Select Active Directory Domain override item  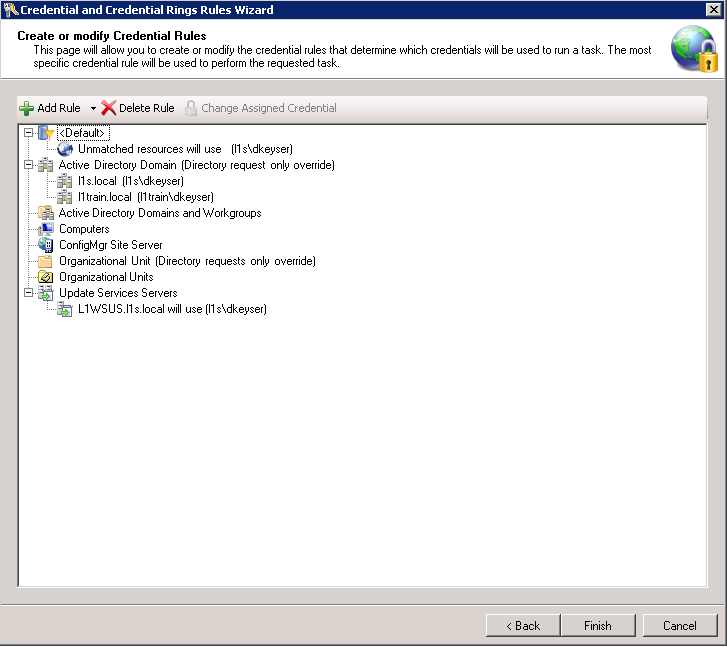(x=197, y=165)
